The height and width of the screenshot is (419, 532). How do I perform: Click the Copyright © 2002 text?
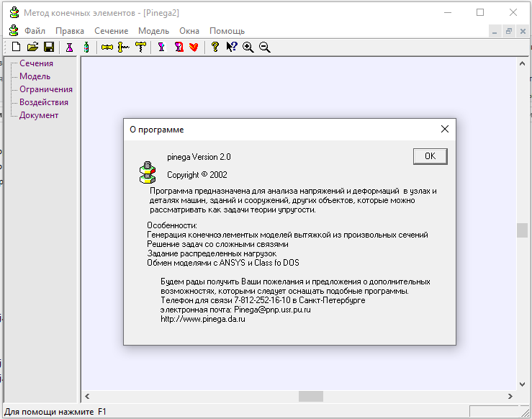pyautogui.click(x=197, y=175)
